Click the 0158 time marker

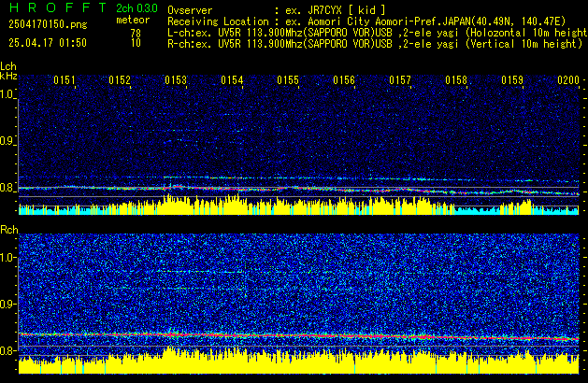point(456,80)
